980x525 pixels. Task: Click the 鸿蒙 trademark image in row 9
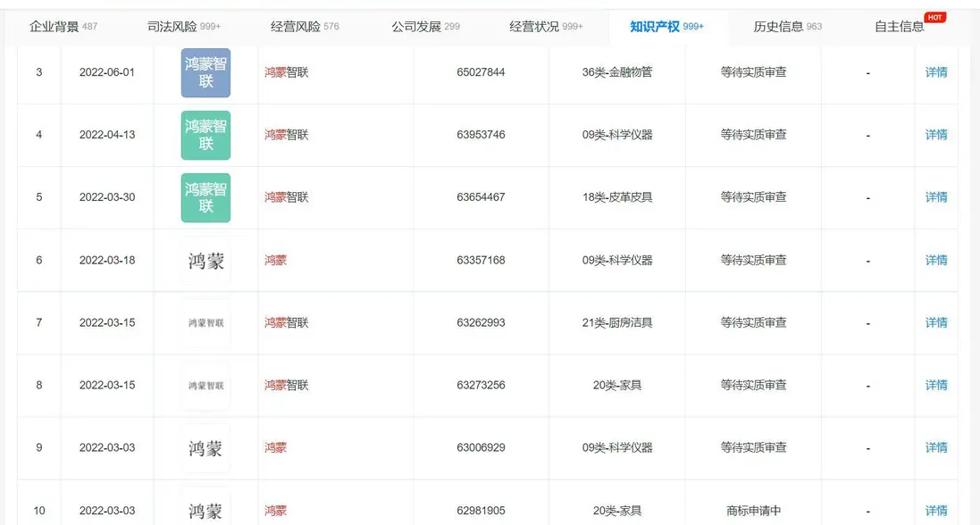(205, 448)
